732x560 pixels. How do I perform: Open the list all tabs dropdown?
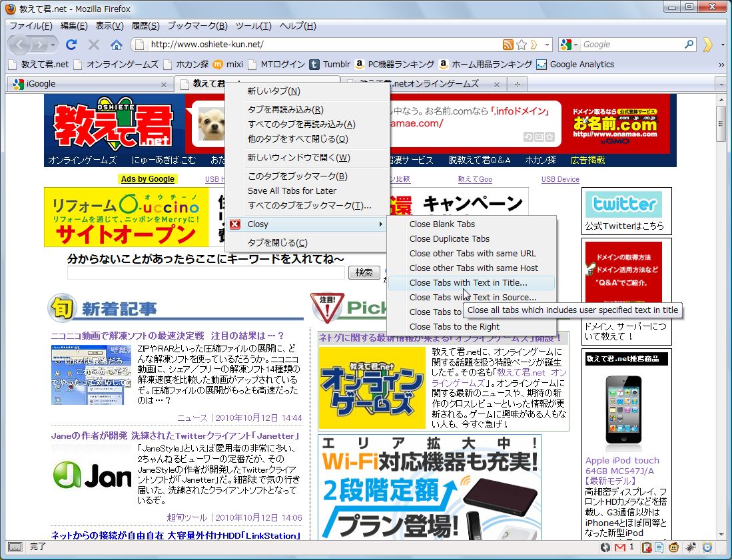click(722, 85)
